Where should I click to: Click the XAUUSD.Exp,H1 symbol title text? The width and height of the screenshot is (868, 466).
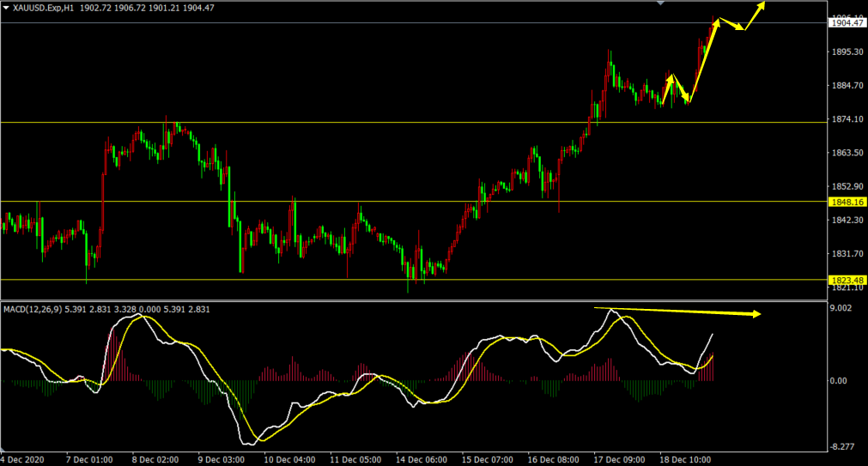click(44, 8)
